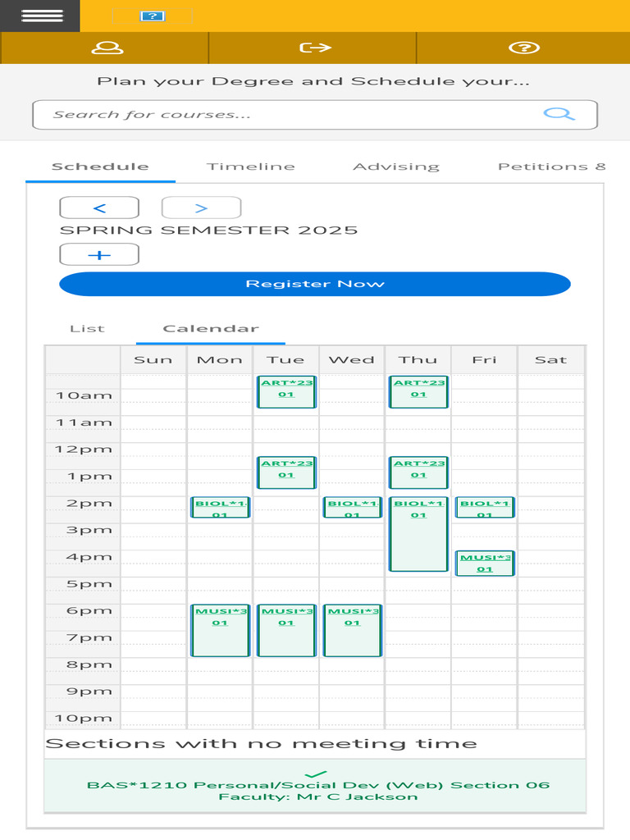Click the Register Now button
Screen dimensions: 630x840
[x=315, y=284]
